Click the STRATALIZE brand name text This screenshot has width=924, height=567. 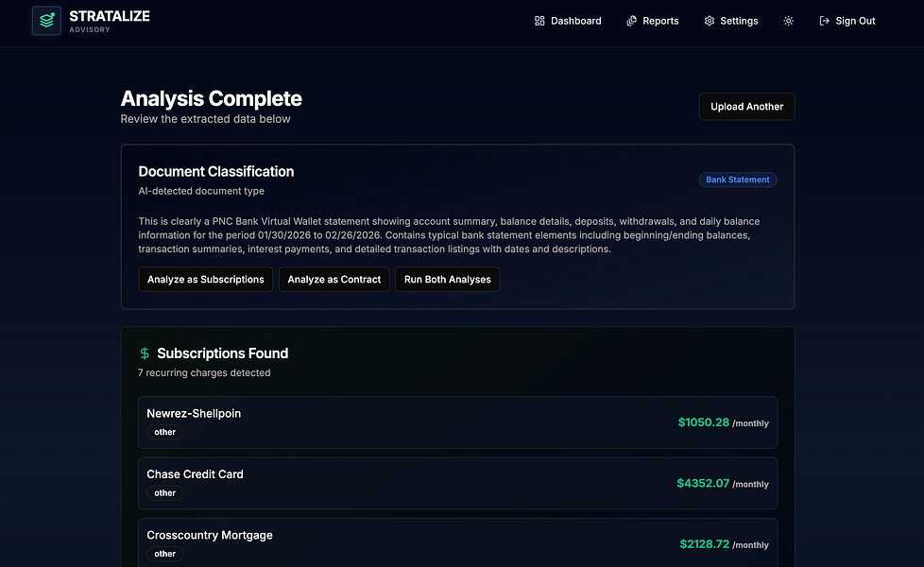[x=110, y=16]
